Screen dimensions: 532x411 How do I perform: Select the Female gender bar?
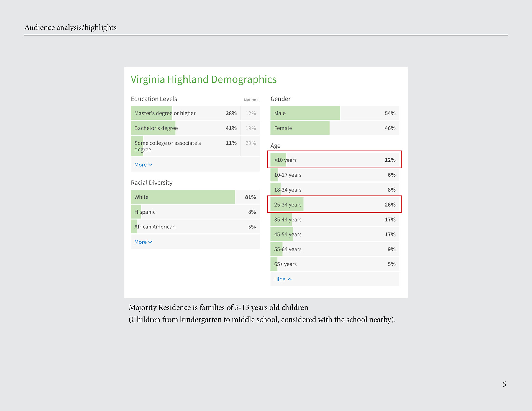click(x=335, y=128)
